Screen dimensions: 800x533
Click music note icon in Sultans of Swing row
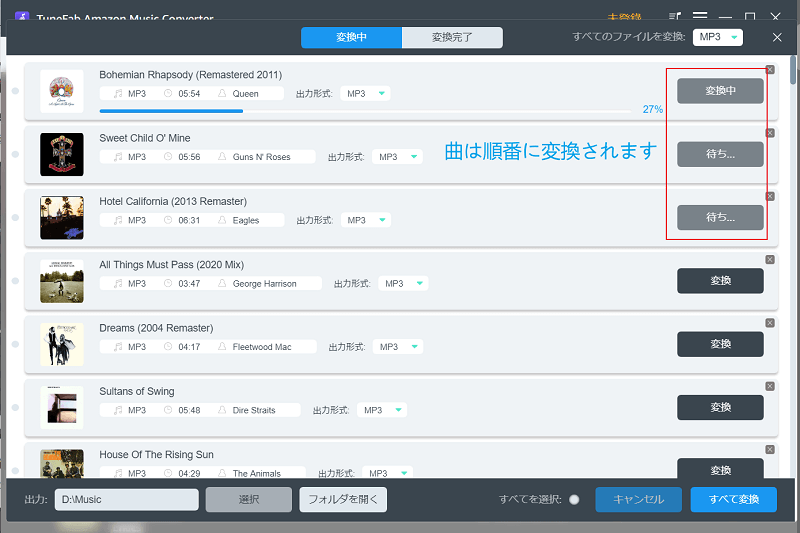point(118,410)
